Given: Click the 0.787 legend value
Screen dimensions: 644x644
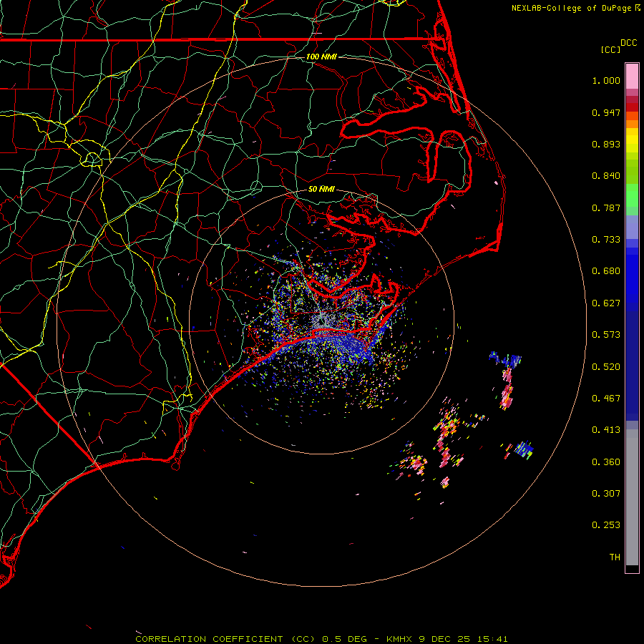Looking at the screenshot, I should click(x=606, y=208).
